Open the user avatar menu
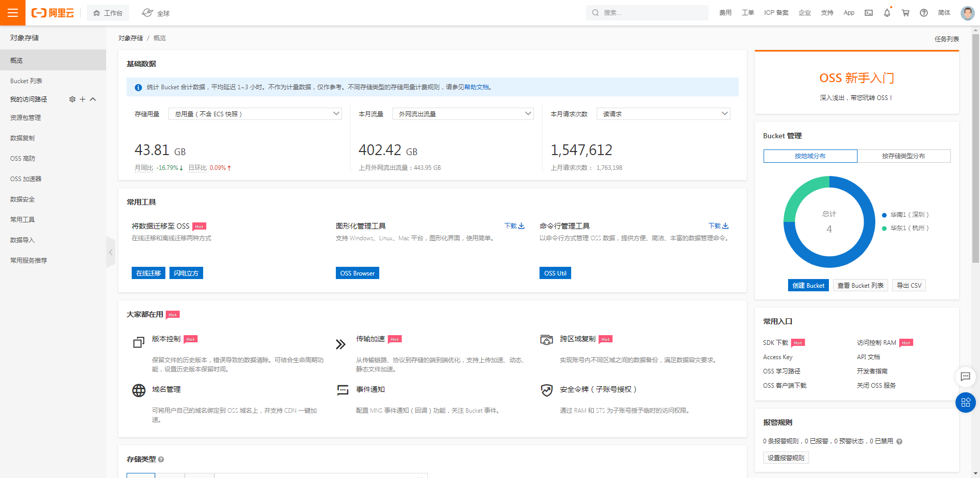Viewport: 980px width, 478px height. click(x=967, y=13)
